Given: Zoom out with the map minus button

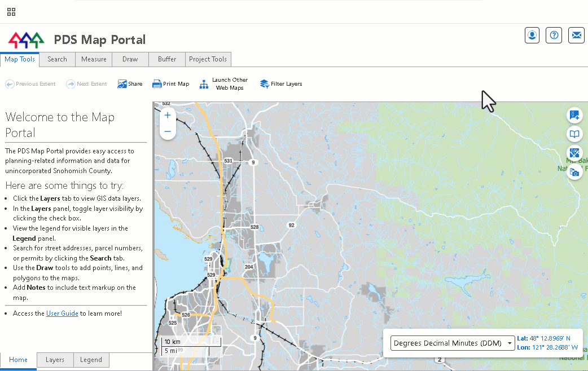Looking at the screenshot, I should point(168,131).
